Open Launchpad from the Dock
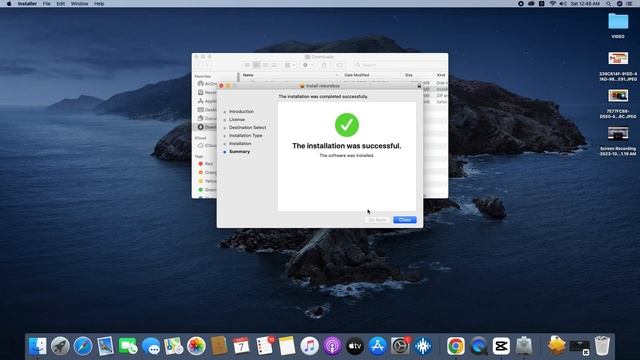Image resolution: width=640 pixels, height=360 pixels. (x=60, y=346)
